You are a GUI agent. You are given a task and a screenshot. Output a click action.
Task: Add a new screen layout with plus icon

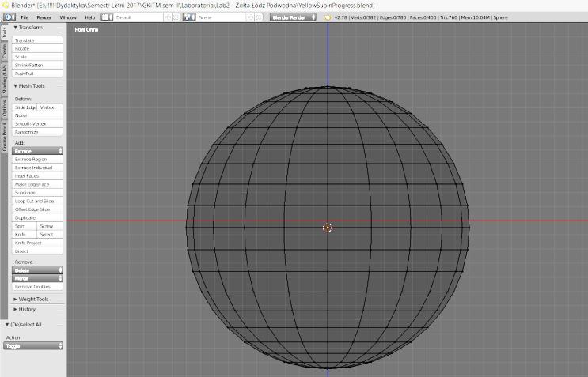pos(168,17)
